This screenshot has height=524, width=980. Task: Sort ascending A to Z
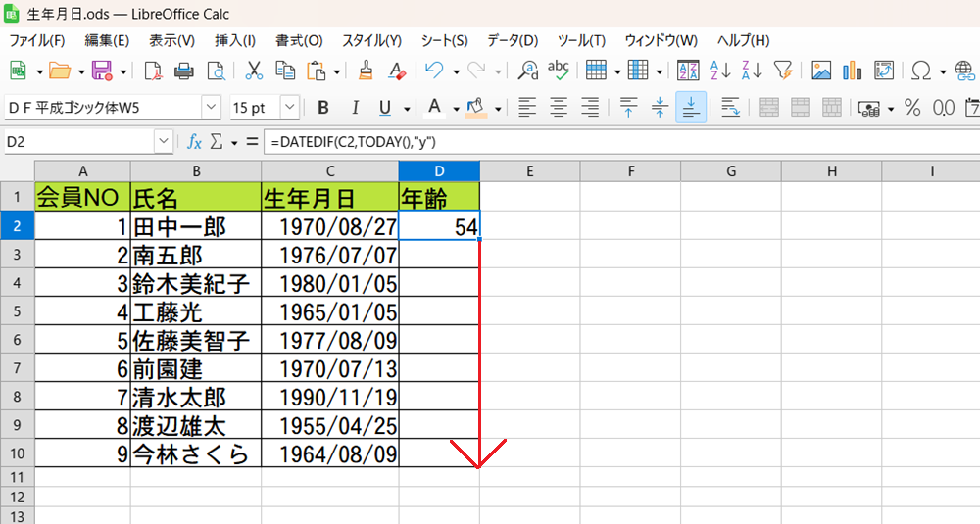(720, 71)
